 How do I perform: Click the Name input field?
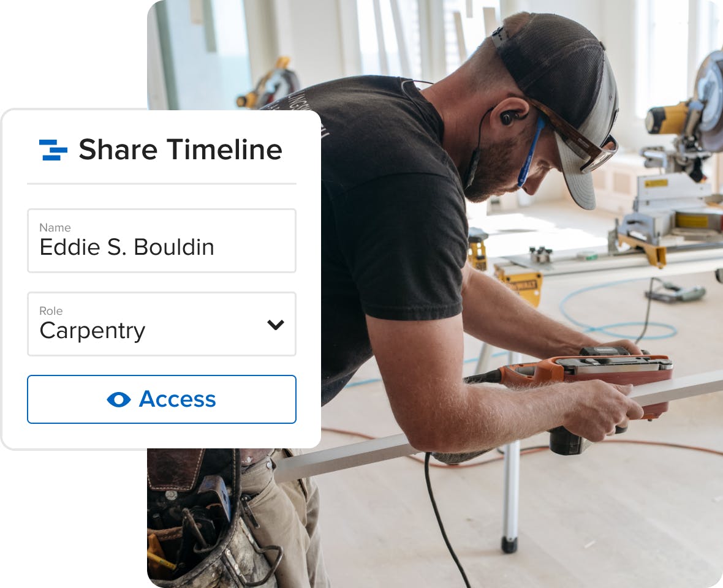[162, 241]
